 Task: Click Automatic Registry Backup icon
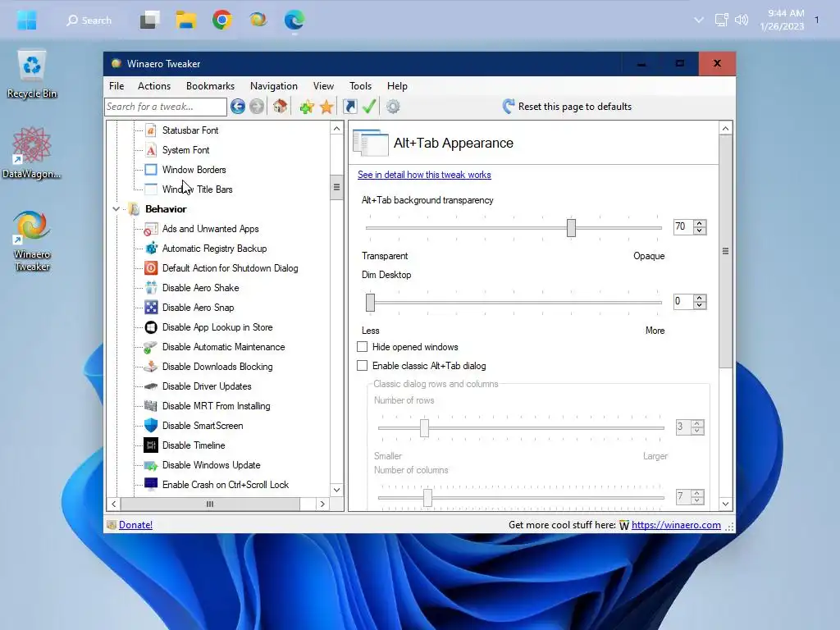[x=151, y=249]
